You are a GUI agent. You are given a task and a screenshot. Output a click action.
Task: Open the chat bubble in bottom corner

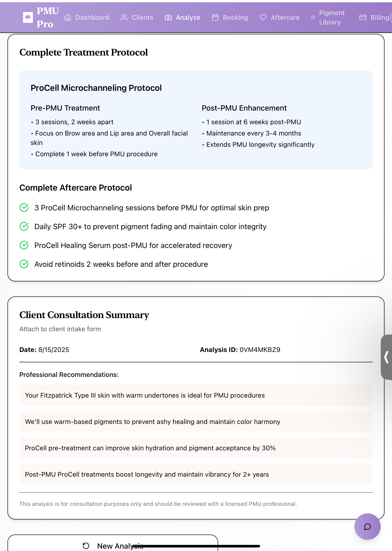(x=367, y=526)
